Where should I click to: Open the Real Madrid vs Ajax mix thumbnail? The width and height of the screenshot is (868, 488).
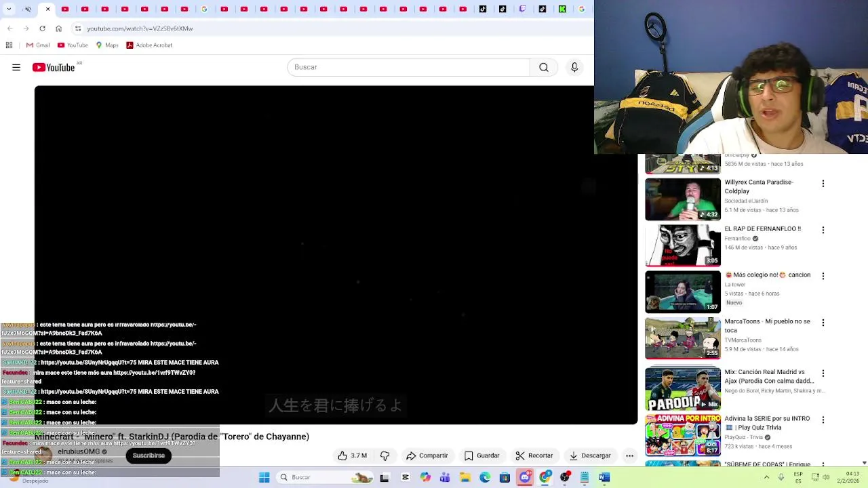683,389
